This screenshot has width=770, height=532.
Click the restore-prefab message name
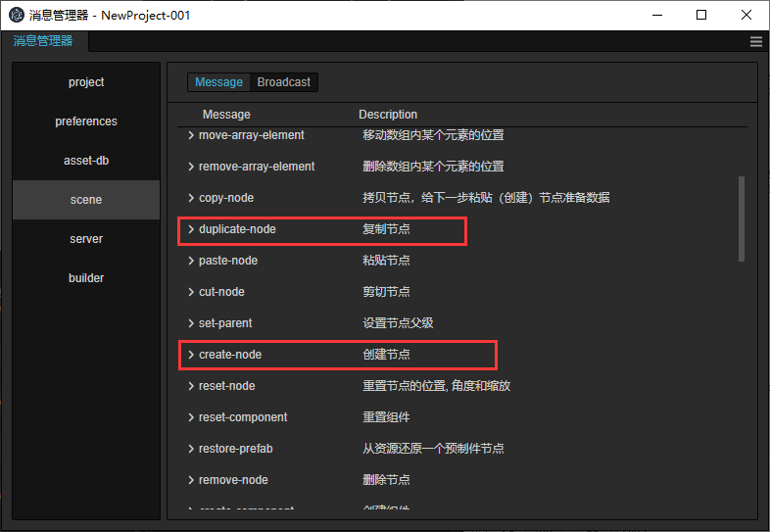[x=236, y=449]
